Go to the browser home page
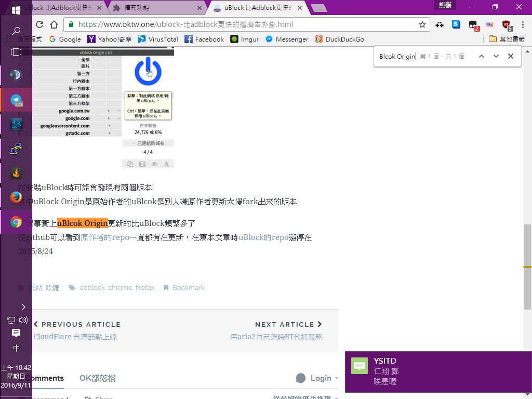 point(54,24)
